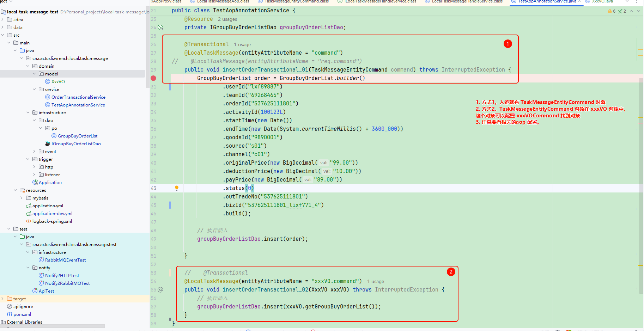
Task: Click the gutter bean icon on line 24
Action: pos(160,27)
